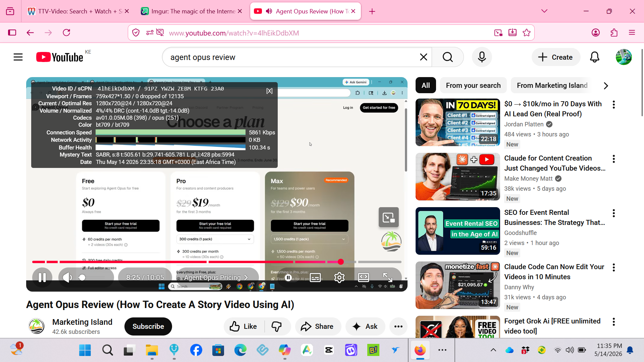This screenshot has width=644, height=362.
Task: Toggle full screen for the video
Action: [388, 278]
